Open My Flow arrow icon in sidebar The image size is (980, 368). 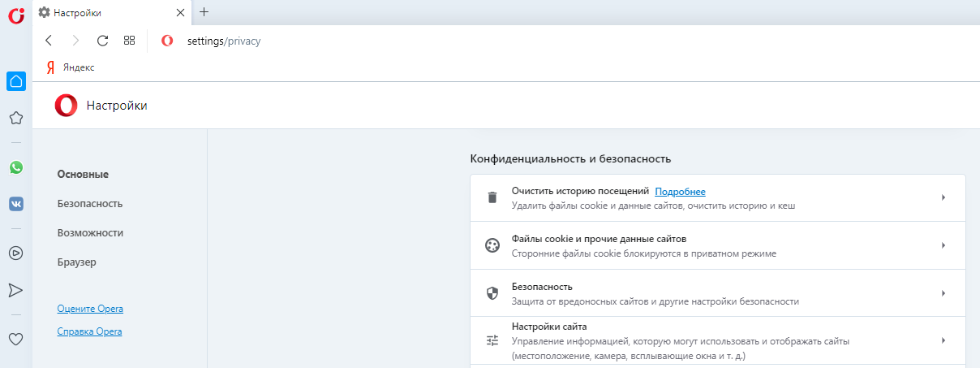tap(15, 290)
